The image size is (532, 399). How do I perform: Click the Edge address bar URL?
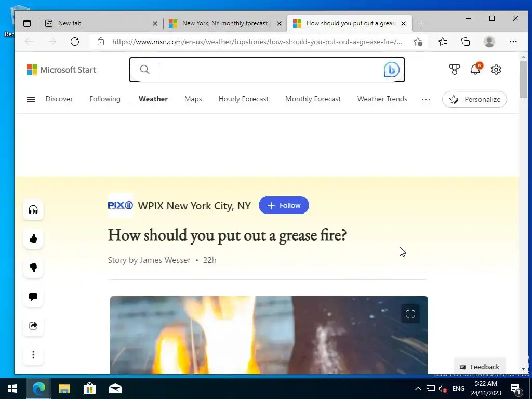click(257, 42)
